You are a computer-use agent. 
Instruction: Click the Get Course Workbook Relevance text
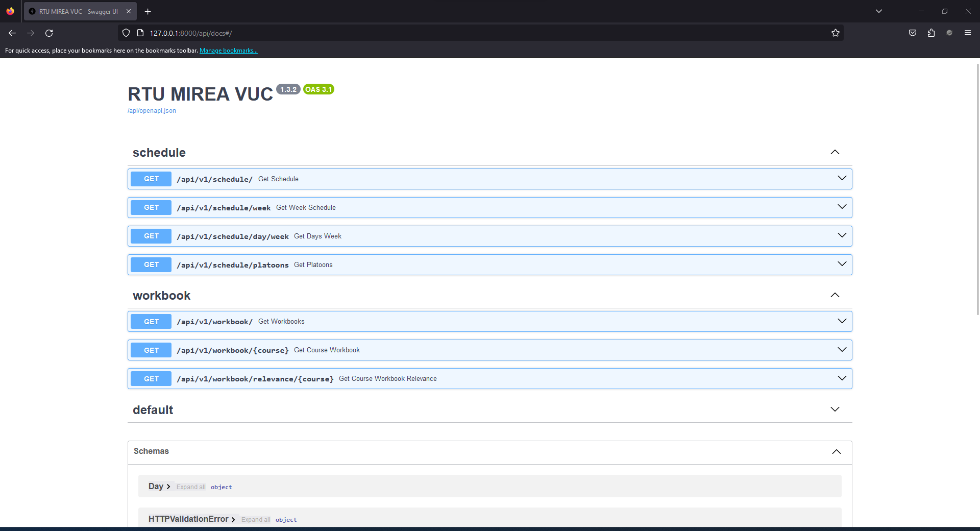click(388, 379)
